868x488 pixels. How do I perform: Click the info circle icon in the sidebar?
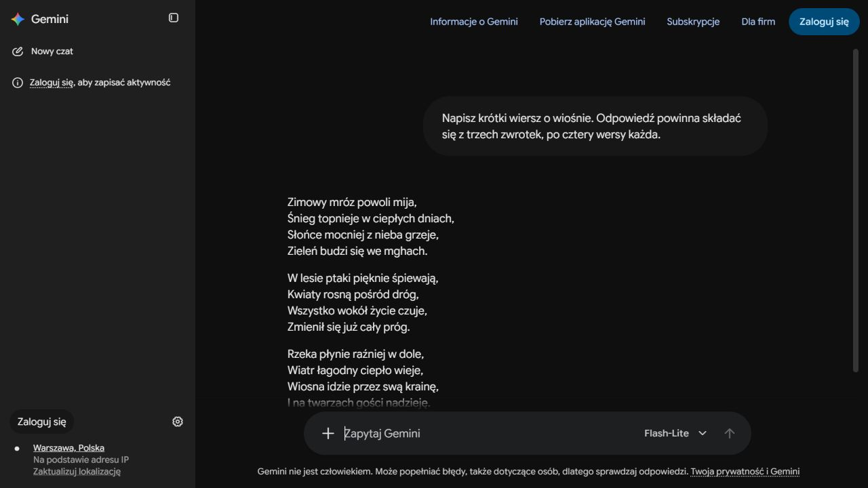point(18,83)
